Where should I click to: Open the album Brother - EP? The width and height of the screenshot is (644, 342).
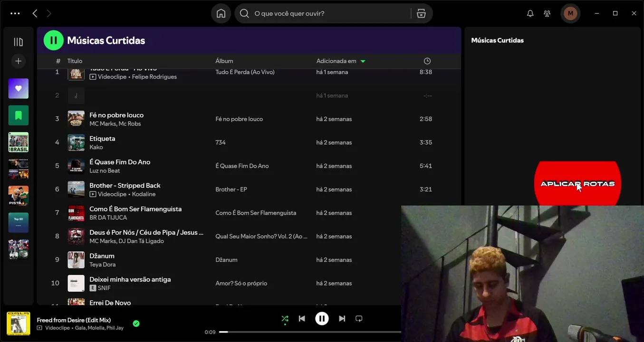click(231, 190)
